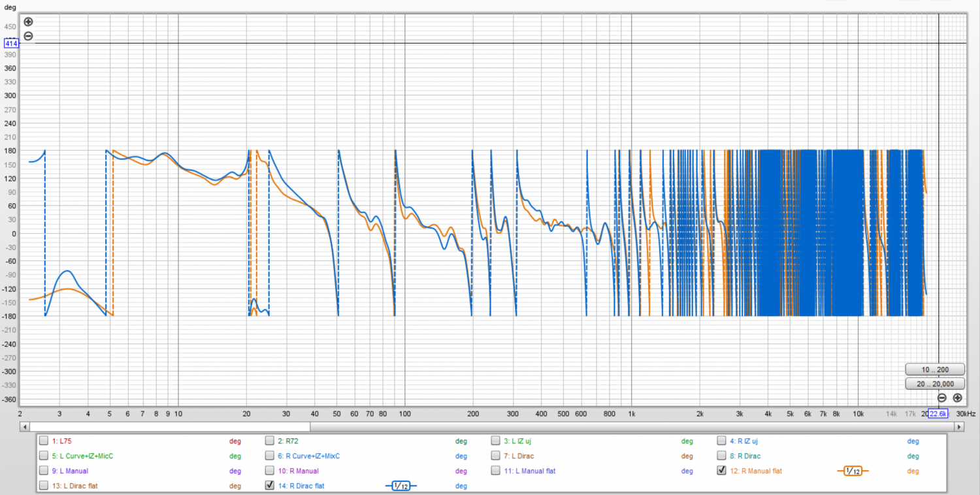This screenshot has width=980, height=495.
Task: Click the 'L IZ uj' trace label
Action: pyautogui.click(x=517, y=441)
